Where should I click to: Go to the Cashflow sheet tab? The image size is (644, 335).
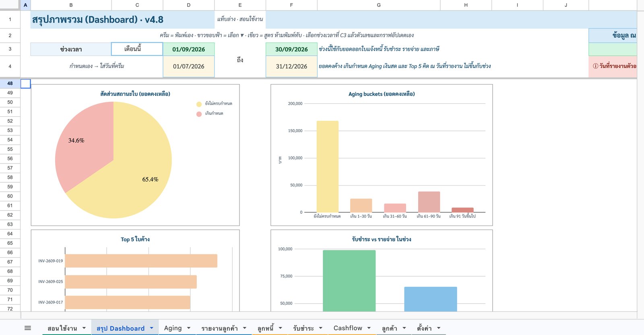coord(348,328)
